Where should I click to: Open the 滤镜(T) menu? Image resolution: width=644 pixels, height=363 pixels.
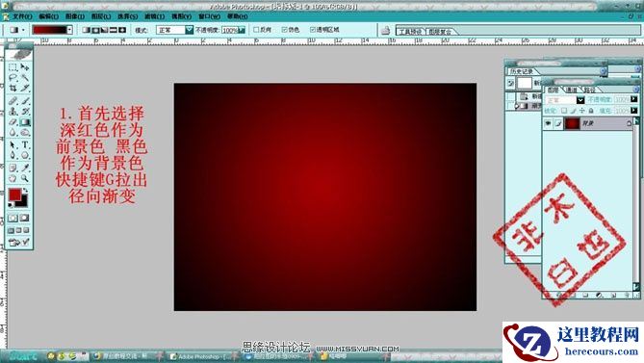coord(154,16)
